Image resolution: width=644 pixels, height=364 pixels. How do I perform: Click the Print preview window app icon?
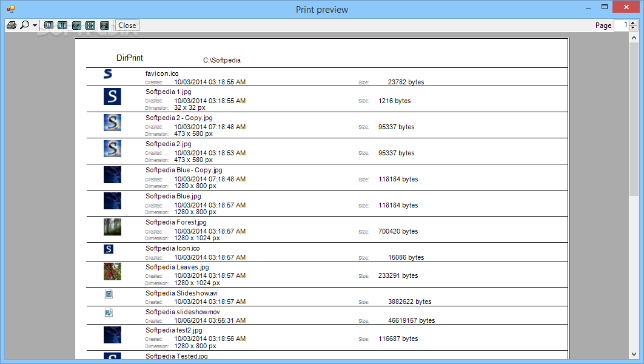point(11,8)
